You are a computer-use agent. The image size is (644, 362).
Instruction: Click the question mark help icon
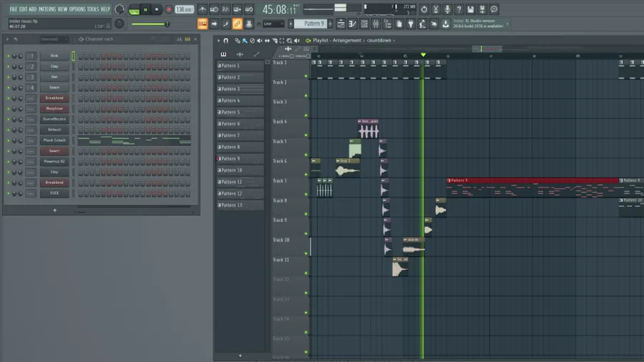459,9
